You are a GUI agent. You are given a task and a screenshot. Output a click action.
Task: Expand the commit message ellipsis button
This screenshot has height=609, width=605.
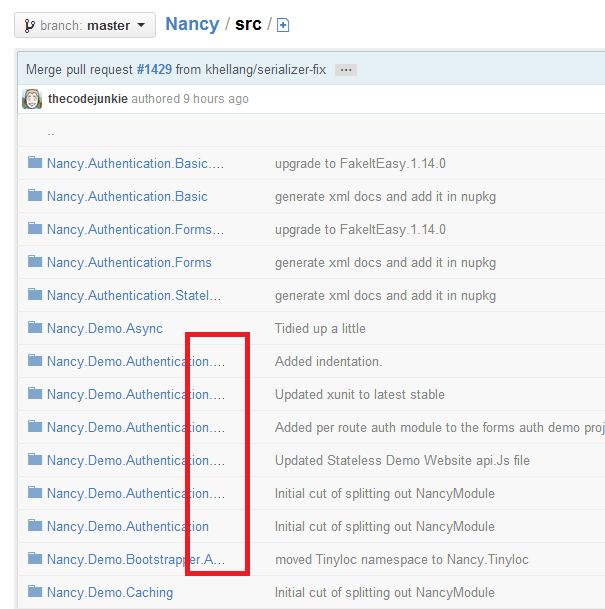coord(346,70)
